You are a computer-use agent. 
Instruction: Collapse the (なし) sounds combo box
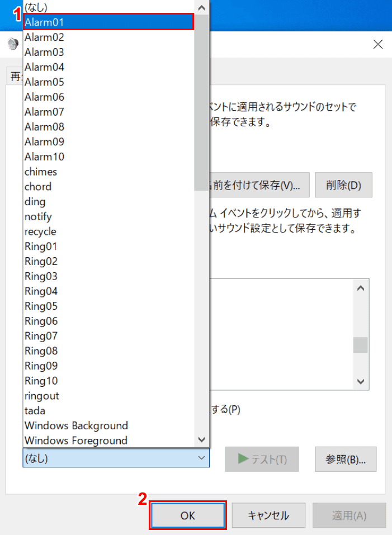116,458
